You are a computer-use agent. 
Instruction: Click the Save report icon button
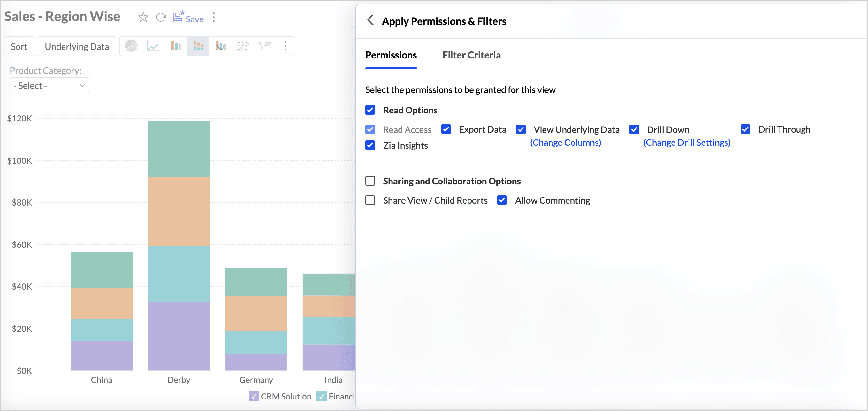(x=188, y=17)
